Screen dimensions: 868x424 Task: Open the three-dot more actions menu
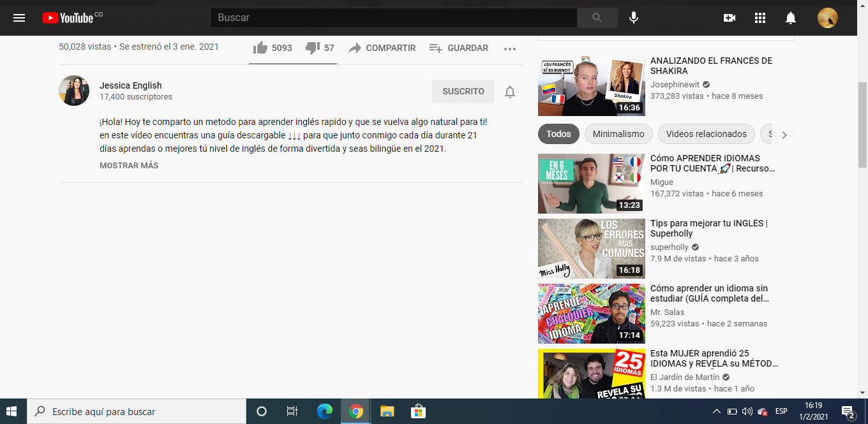click(x=510, y=48)
